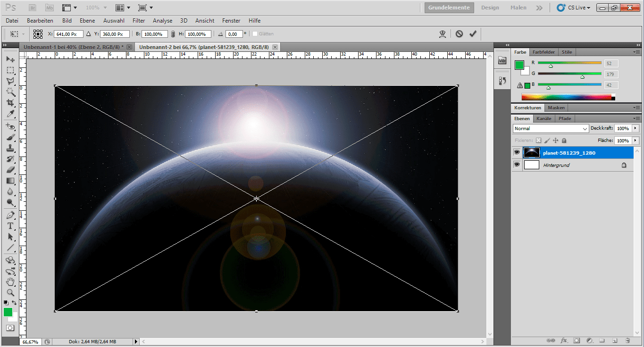The width and height of the screenshot is (644, 347).
Task: Open the Filter menu
Action: 139,21
